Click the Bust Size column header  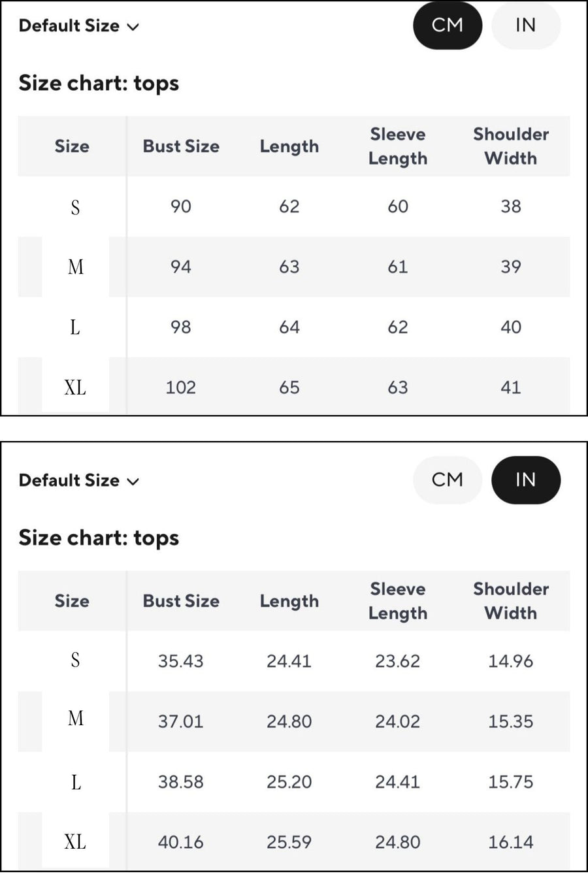tap(180, 146)
